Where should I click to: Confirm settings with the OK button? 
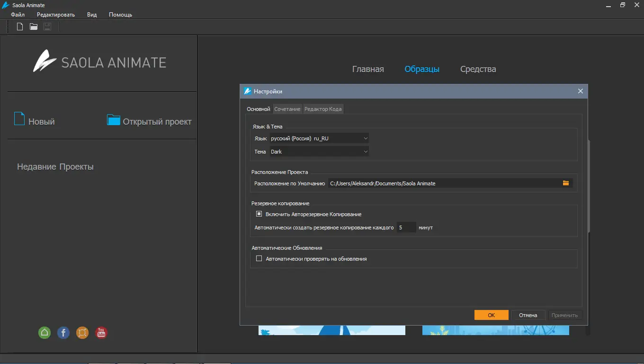pyautogui.click(x=492, y=315)
